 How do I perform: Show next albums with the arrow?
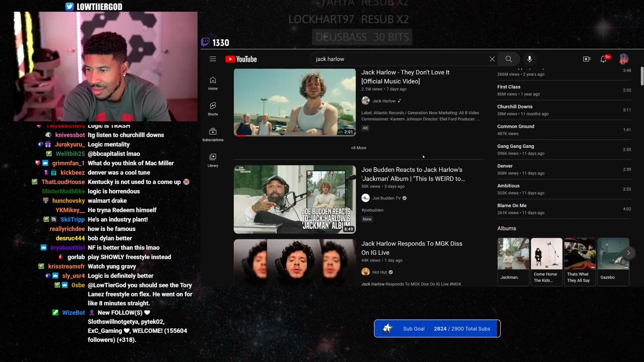click(x=628, y=253)
